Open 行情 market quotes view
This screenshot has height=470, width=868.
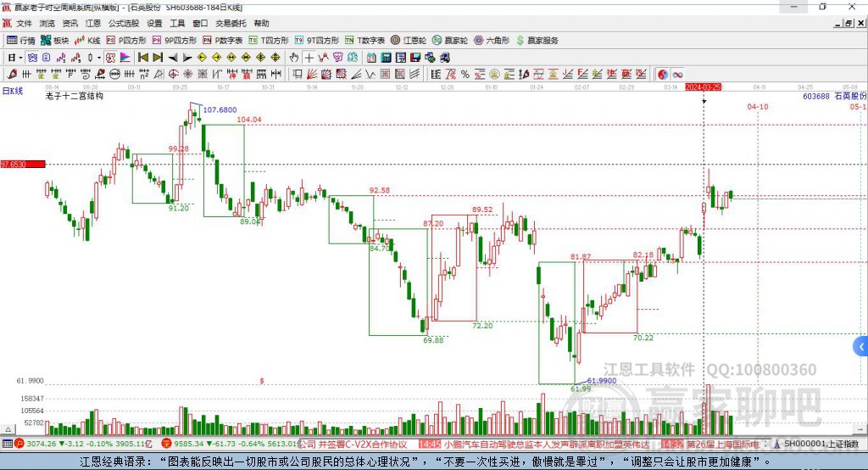point(21,41)
